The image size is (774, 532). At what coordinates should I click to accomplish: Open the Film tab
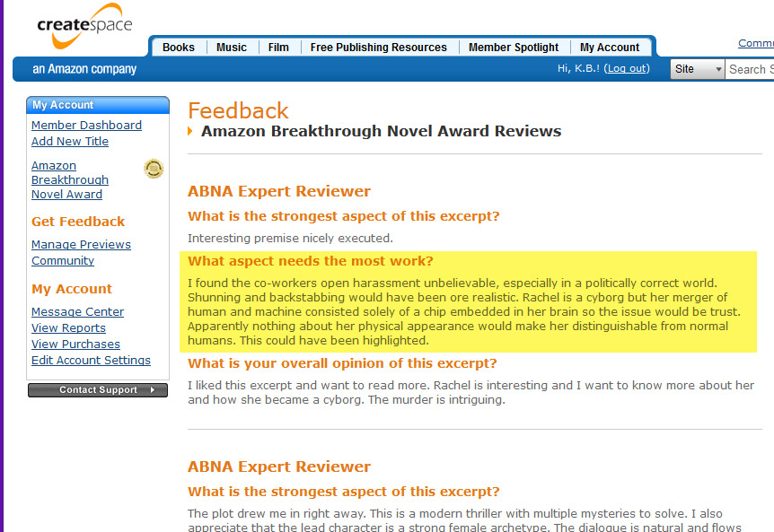click(x=278, y=48)
